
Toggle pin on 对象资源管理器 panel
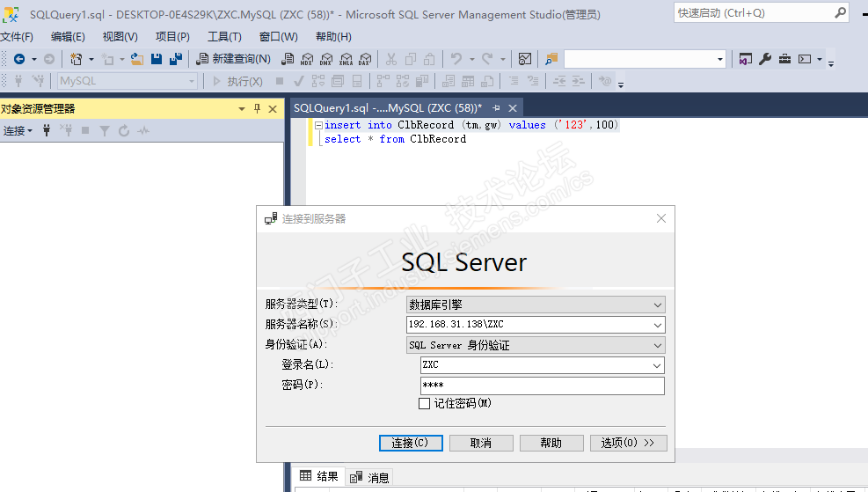pyautogui.click(x=257, y=108)
